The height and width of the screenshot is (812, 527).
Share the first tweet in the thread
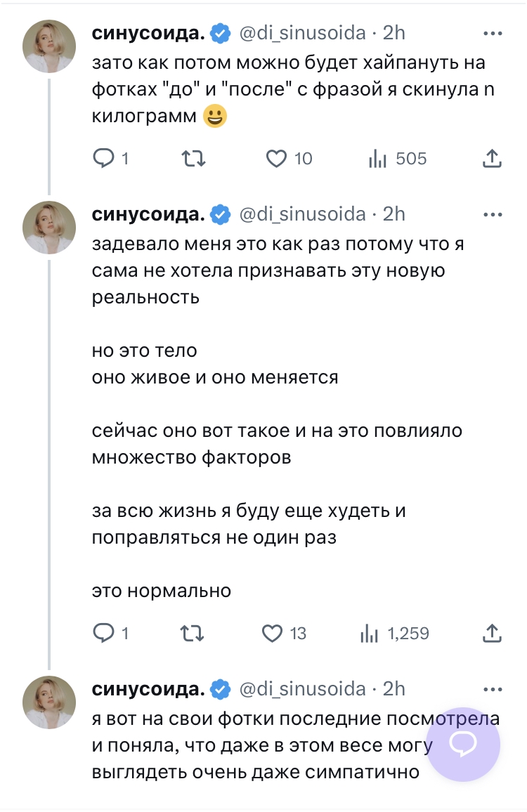493,159
